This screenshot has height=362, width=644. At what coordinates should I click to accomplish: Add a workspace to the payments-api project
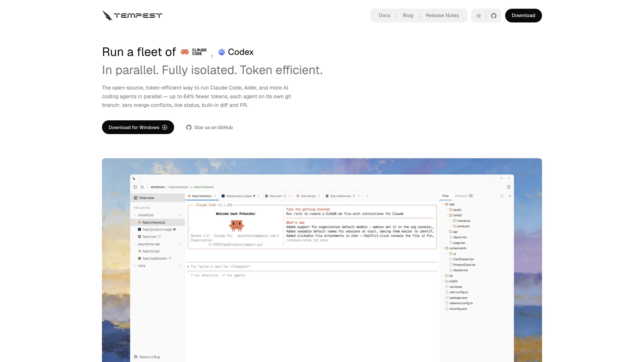[x=180, y=244]
